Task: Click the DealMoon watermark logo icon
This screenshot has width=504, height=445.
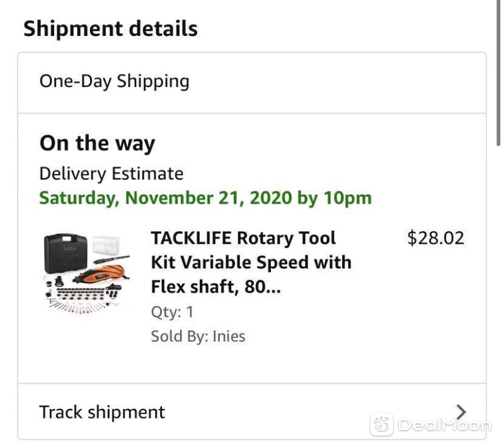Action: point(382,424)
